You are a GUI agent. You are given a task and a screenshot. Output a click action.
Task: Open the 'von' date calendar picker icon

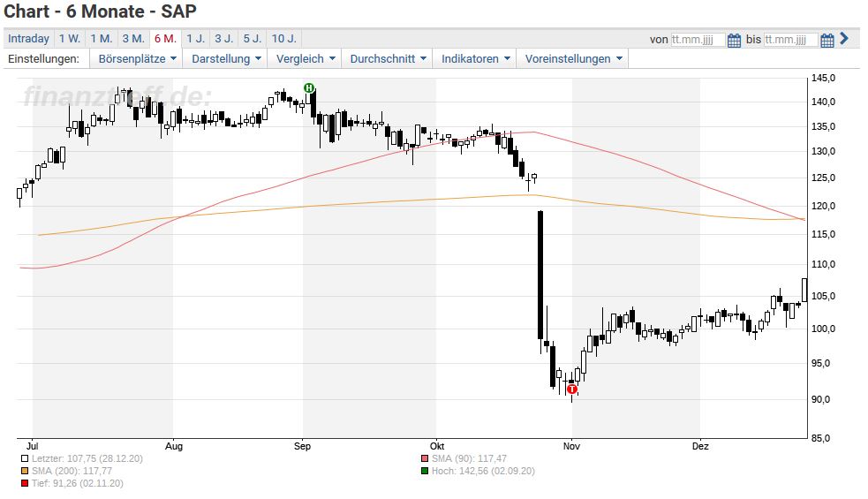734,40
